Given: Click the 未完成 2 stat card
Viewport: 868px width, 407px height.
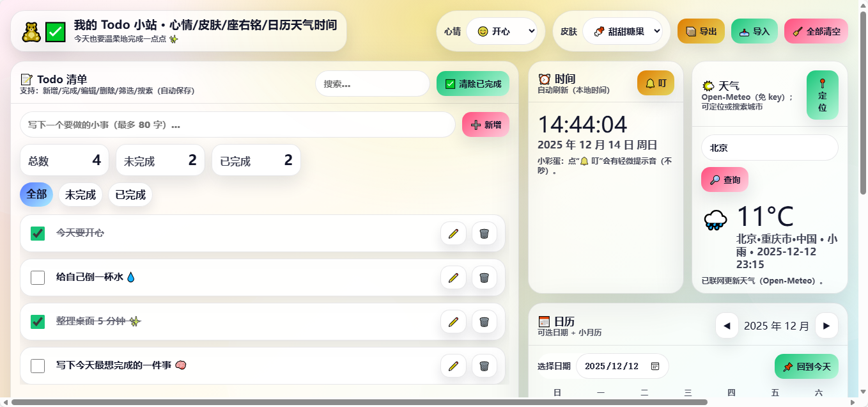Looking at the screenshot, I should 160,161.
